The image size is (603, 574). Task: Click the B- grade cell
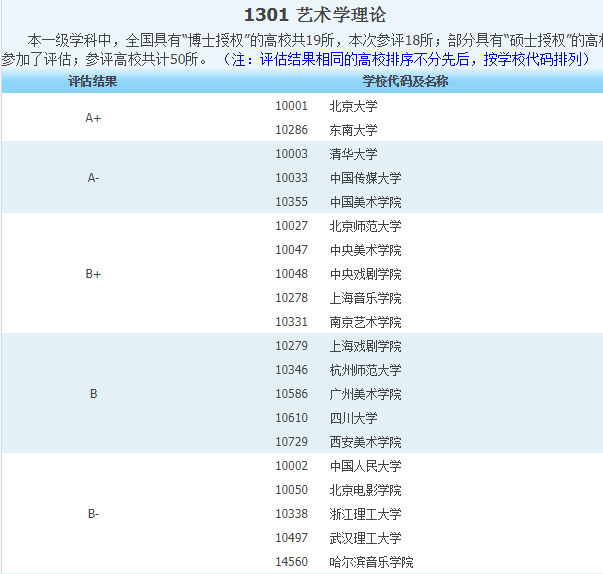93,514
